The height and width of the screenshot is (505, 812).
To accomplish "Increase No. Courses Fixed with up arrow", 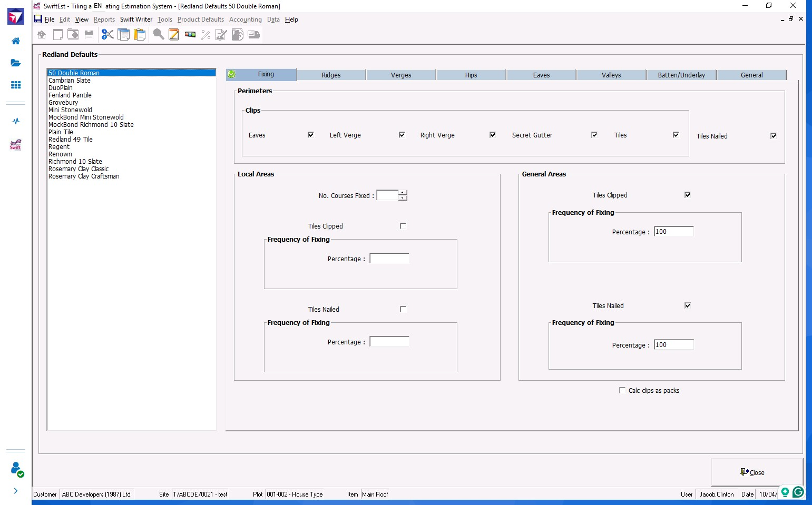I will tap(403, 192).
